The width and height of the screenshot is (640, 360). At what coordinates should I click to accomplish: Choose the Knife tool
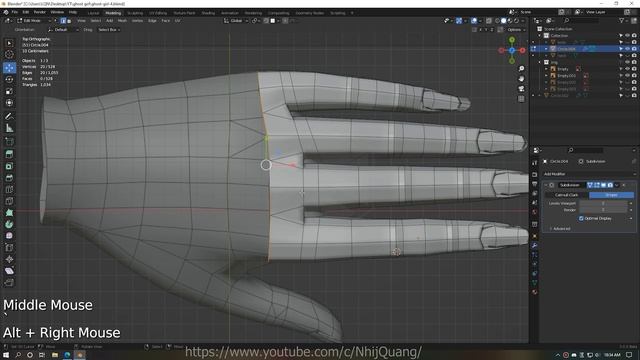pos(9,201)
